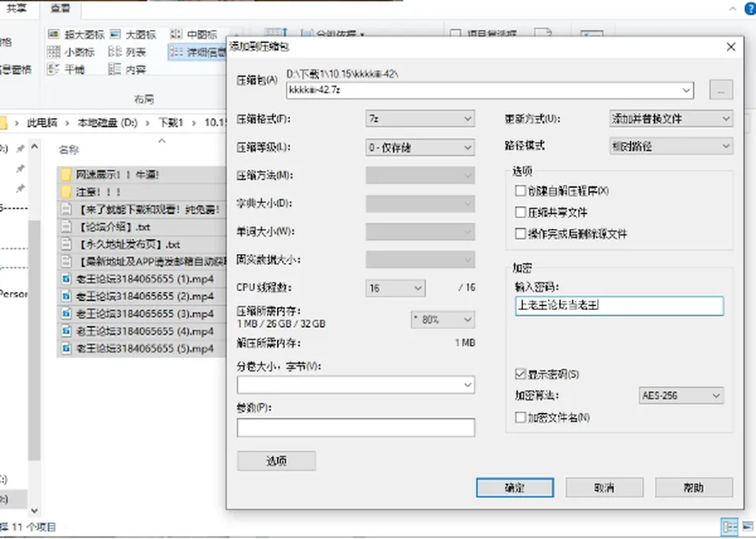Screen dimensions: 756x539
Task: Switch to 平铺 tile layout icon
Action: pyautogui.click(x=54, y=69)
